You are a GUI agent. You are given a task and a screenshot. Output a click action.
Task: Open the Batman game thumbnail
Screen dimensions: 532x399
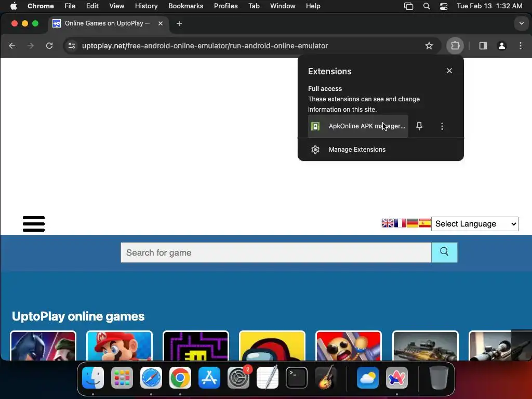tap(43, 345)
